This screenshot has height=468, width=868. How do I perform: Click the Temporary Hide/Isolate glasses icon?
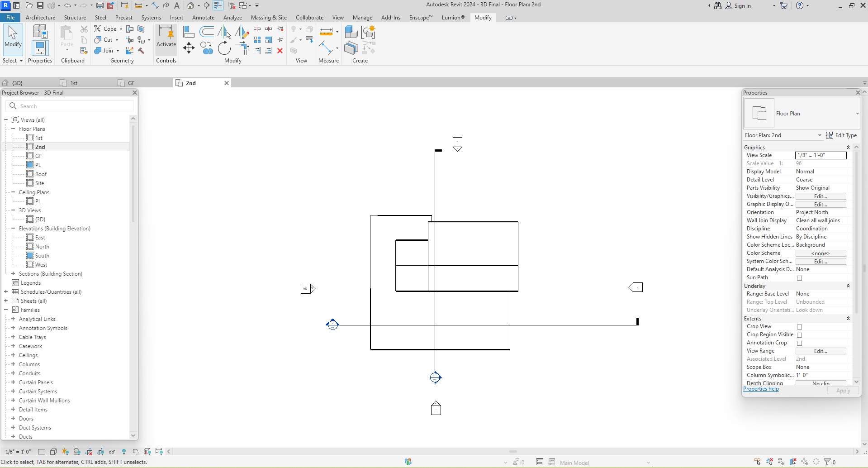coord(112,451)
